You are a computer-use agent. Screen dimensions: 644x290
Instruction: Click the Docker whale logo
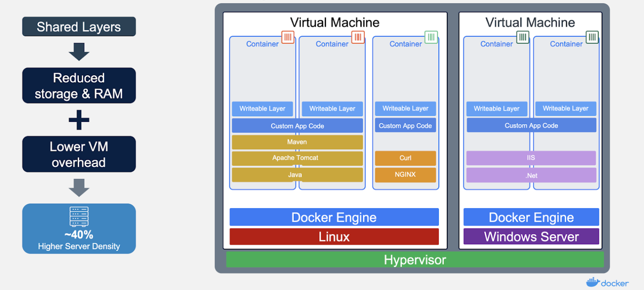click(x=593, y=282)
